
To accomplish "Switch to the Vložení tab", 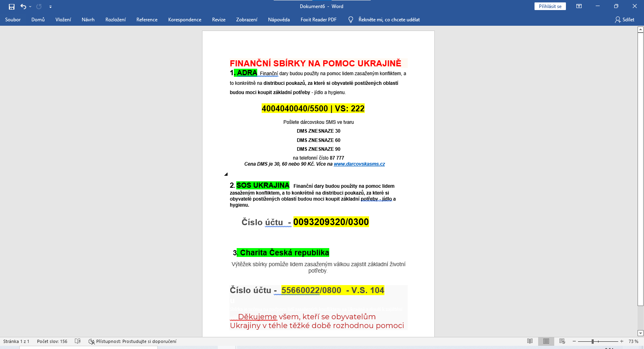I will (63, 19).
